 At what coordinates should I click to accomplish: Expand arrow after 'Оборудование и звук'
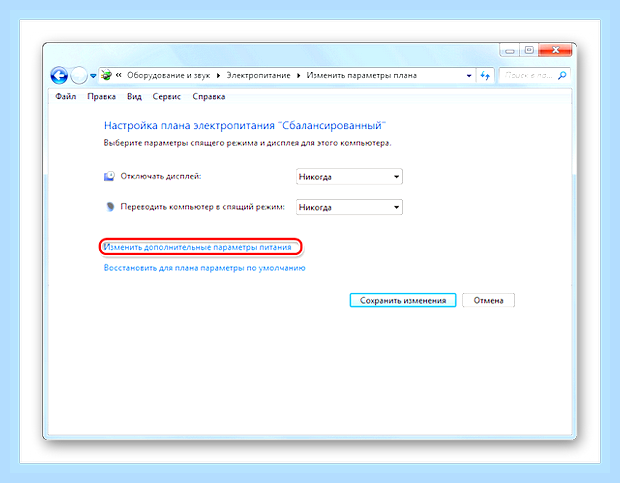pyautogui.click(x=218, y=75)
